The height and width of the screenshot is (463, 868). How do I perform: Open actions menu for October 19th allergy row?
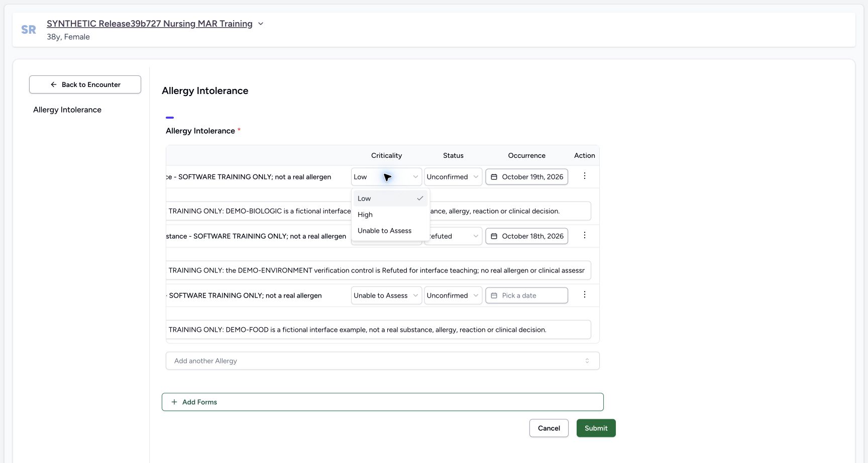[584, 176]
